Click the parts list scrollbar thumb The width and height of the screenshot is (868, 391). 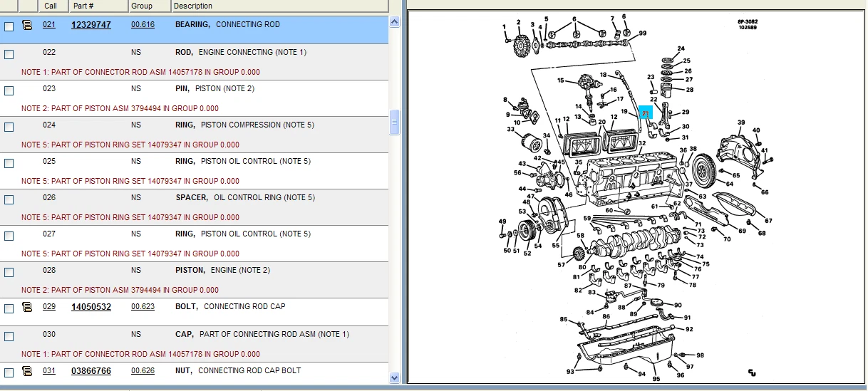coord(395,123)
